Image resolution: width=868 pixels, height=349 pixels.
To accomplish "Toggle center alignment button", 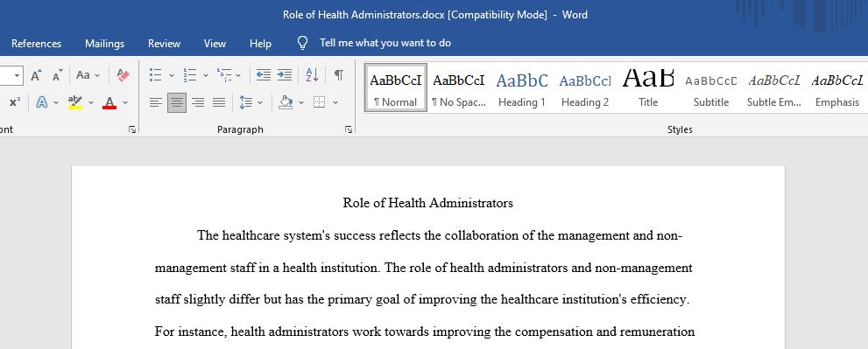I will tap(177, 102).
